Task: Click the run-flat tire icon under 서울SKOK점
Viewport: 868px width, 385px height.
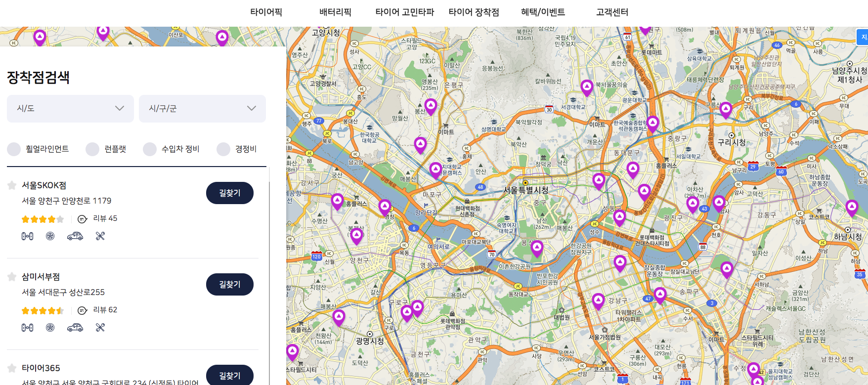Action: tap(50, 236)
